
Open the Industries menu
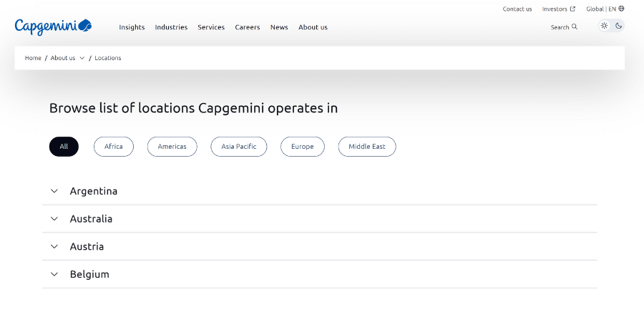tap(171, 27)
